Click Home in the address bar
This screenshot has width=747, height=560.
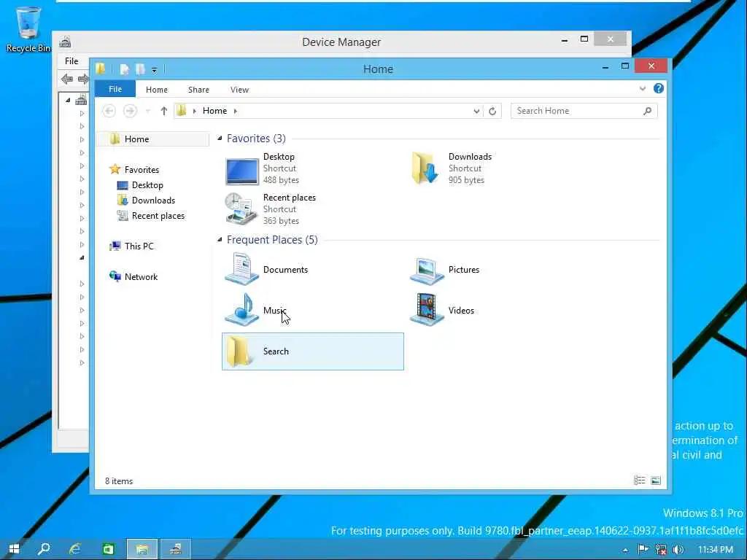click(x=215, y=111)
